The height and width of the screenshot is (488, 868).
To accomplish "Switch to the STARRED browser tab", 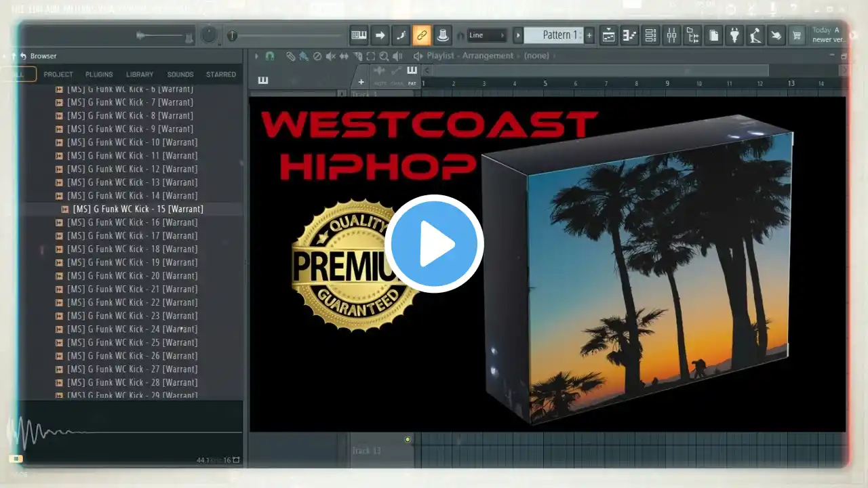I will pos(221,75).
